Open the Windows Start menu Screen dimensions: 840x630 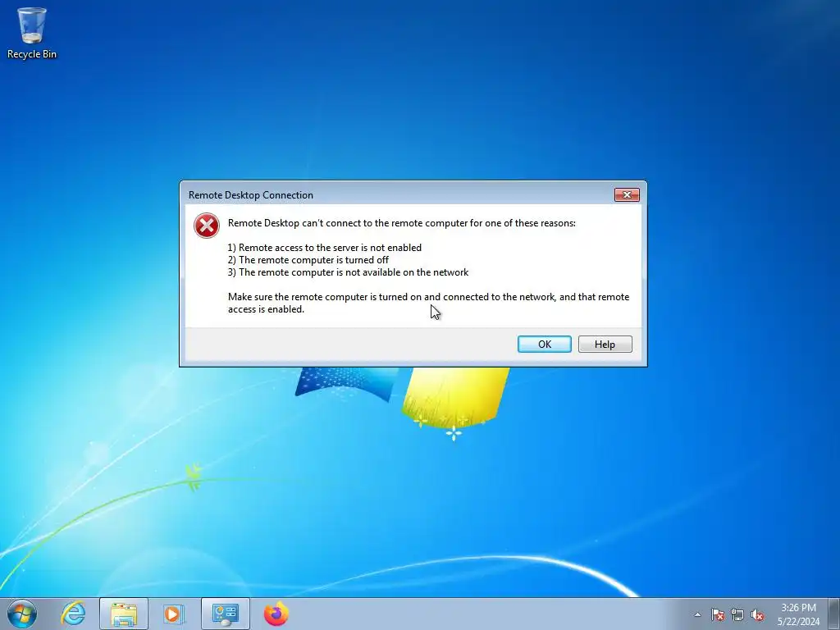pyautogui.click(x=22, y=614)
